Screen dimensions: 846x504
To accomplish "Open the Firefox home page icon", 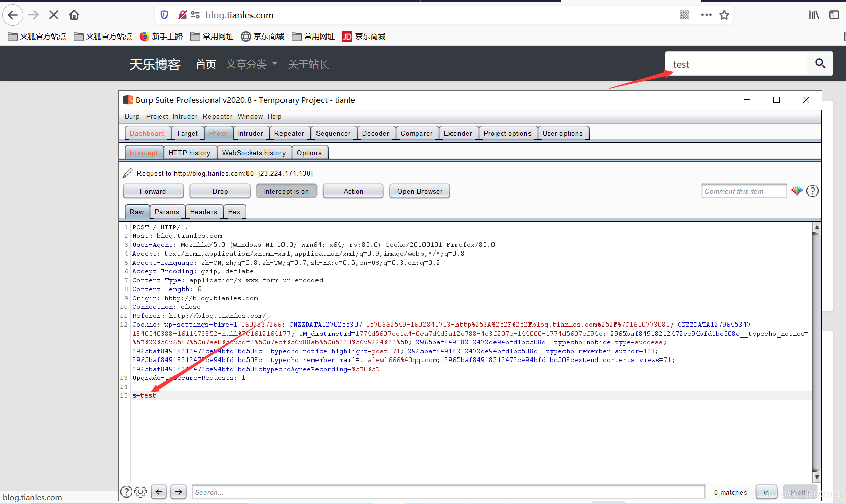I will coord(74,15).
